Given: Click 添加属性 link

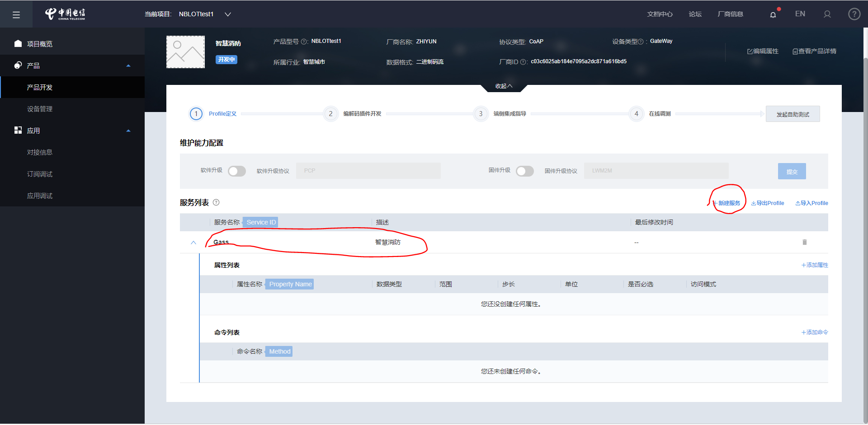Looking at the screenshot, I should (815, 265).
